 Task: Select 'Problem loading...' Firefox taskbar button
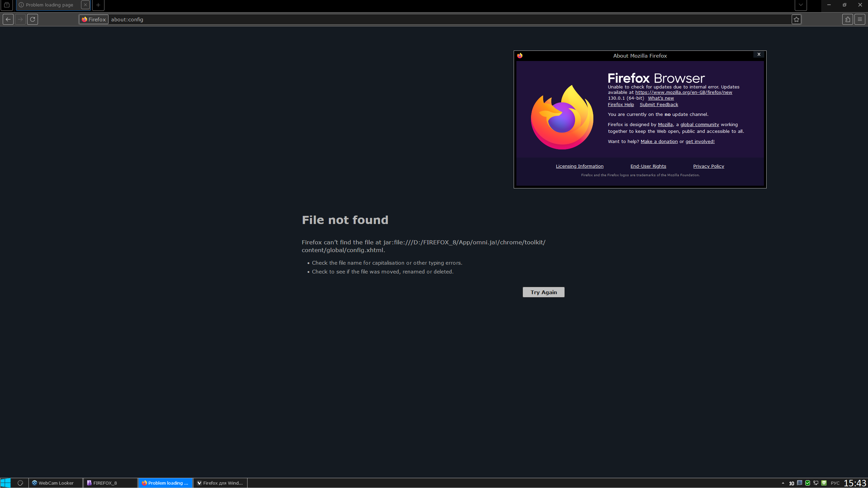165,483
